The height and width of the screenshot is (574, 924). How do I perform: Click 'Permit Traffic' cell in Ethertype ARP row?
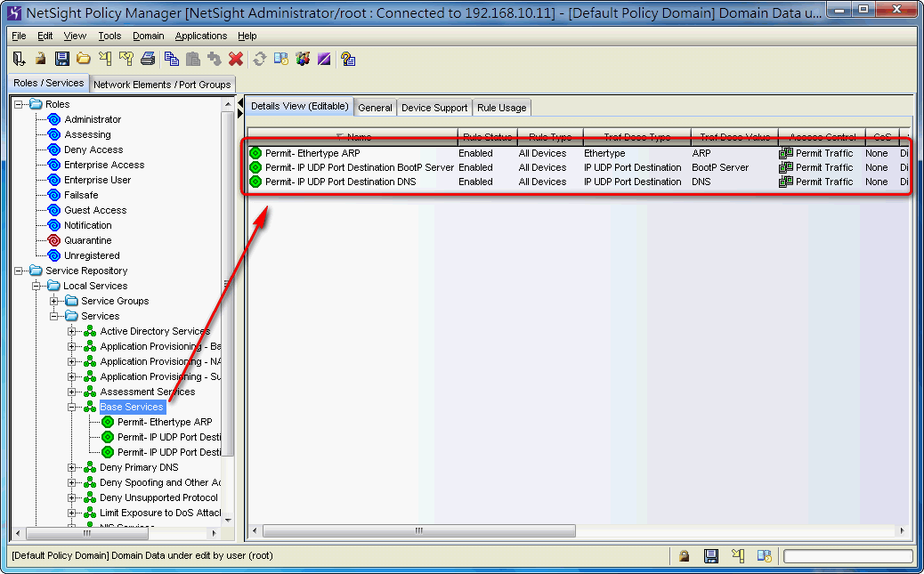point(822,153)
